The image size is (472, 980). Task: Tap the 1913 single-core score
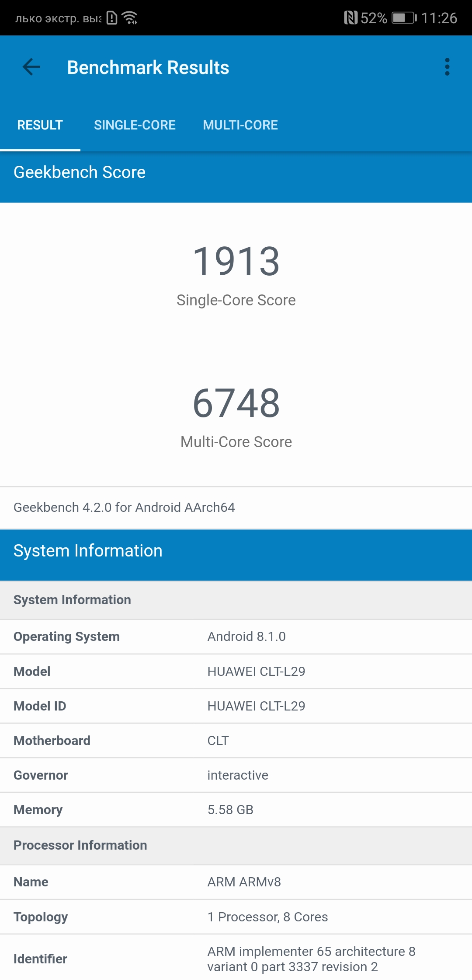236,262
